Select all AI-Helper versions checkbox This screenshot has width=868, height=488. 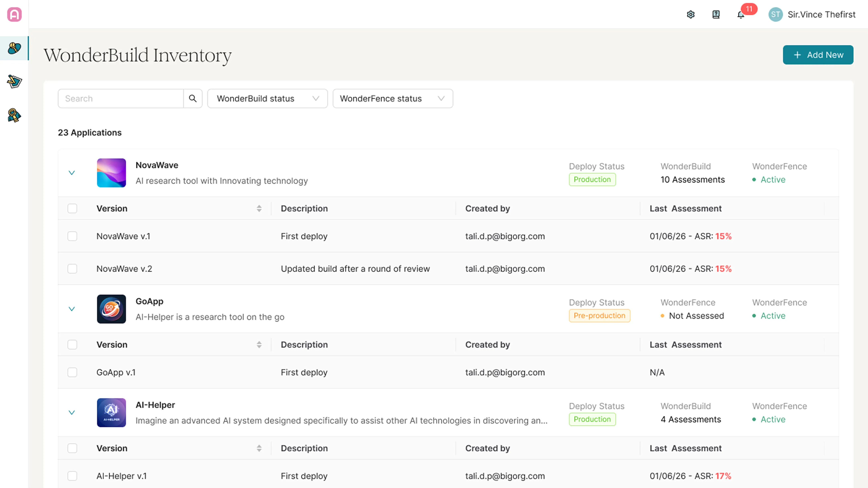point(72,448)
